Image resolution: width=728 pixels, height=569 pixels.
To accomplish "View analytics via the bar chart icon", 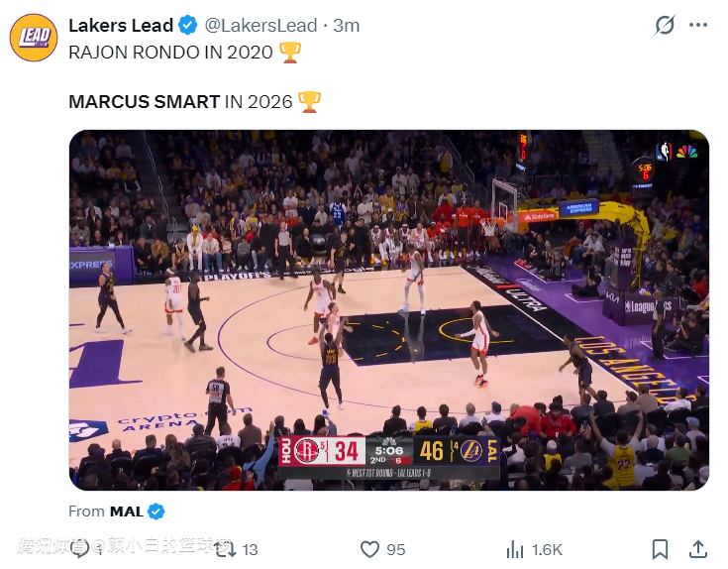I will coord(515,549).
